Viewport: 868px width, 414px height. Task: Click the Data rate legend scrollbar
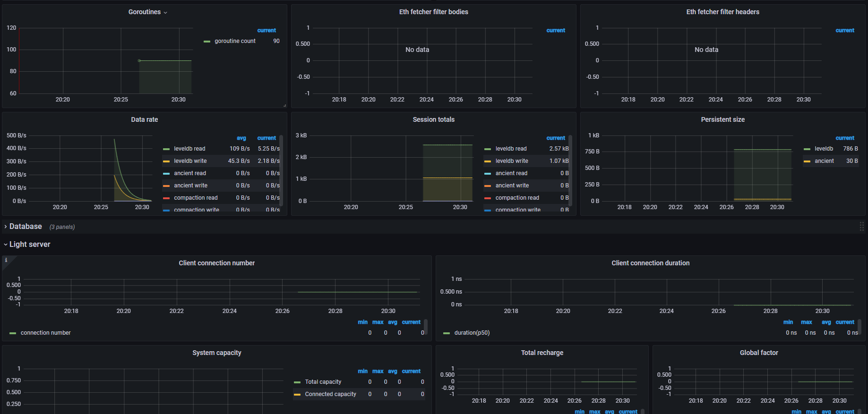coord(281,170)
